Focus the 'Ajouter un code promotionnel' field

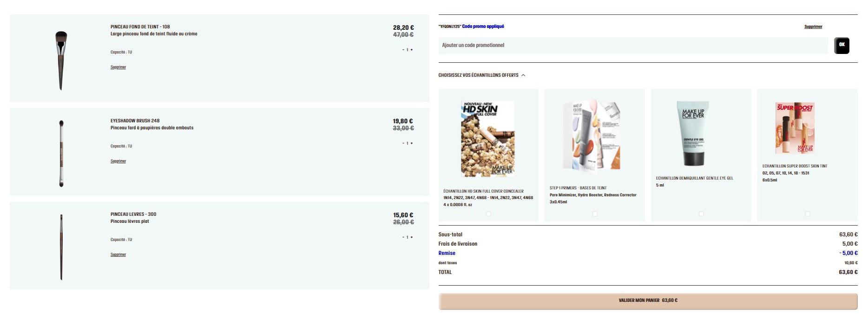point(633,46)
